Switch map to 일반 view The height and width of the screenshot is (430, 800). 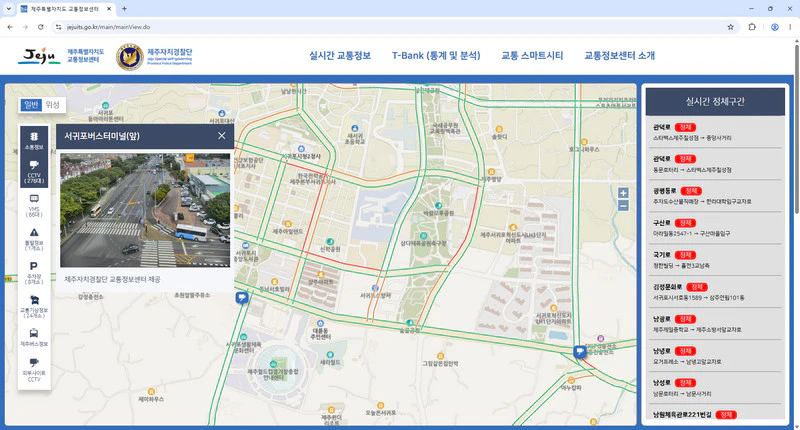pos(31,105)
